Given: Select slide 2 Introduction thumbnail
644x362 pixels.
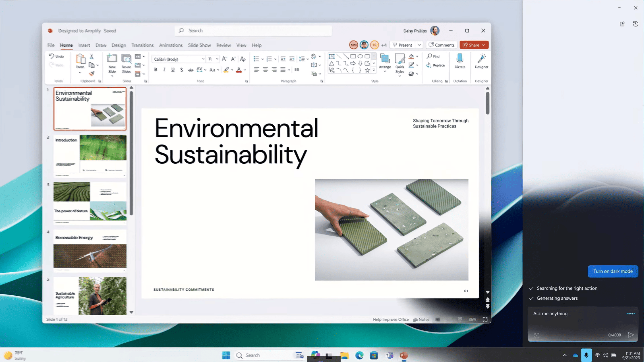Looking at the screenshot, I should coord(90,156).
